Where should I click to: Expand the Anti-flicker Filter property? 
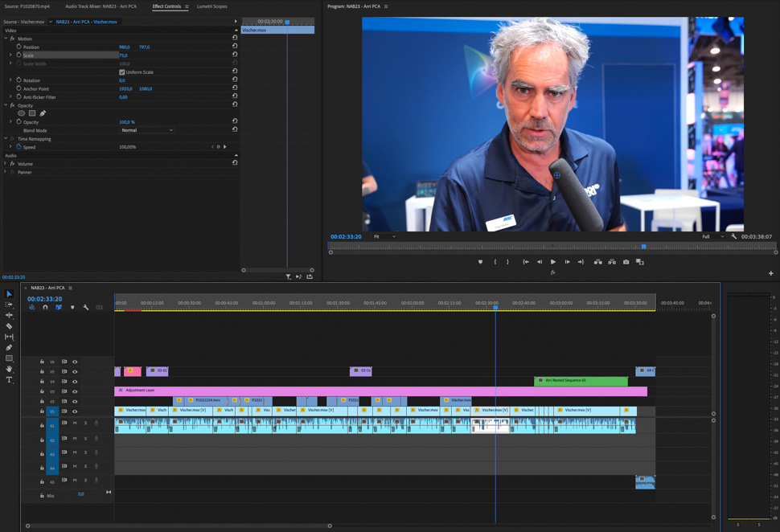[x=10, y=96]
